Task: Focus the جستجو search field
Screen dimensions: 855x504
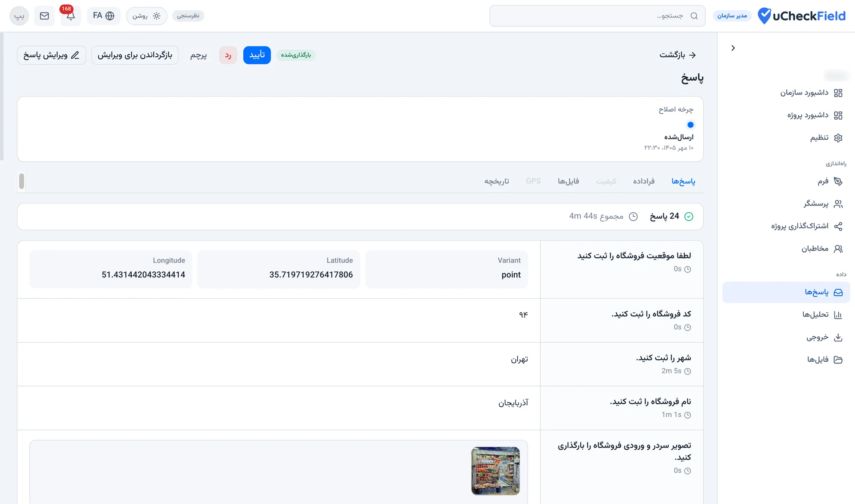Action: pos(597,16)
